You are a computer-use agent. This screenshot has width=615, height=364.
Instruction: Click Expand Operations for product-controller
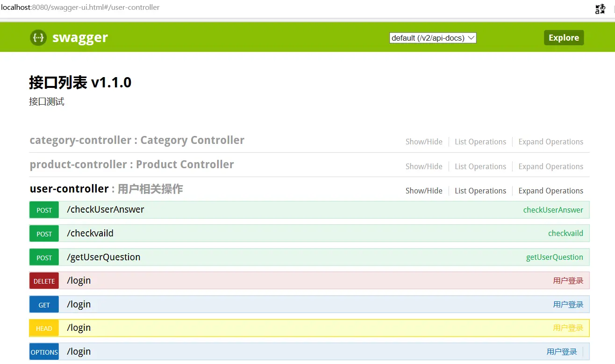click(x=551, y=166)
